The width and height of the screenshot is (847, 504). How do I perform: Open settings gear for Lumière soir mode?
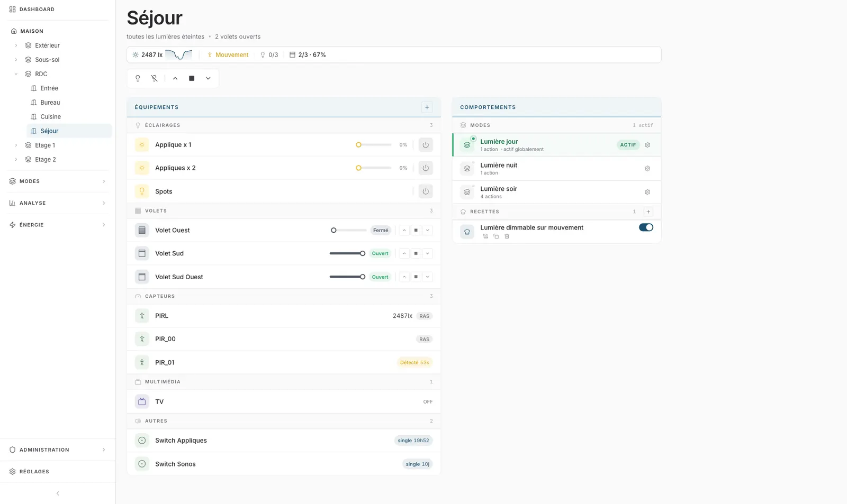click(x=647, y=192)
